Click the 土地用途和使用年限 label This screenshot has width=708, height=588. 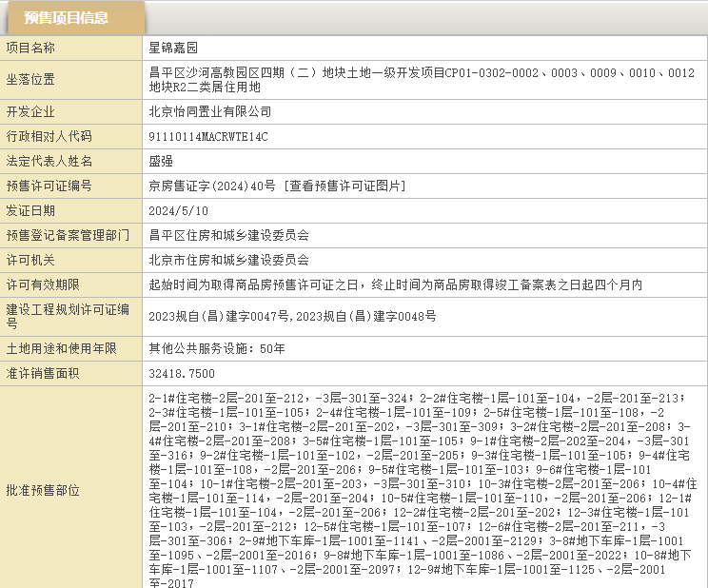click(62, 348)
